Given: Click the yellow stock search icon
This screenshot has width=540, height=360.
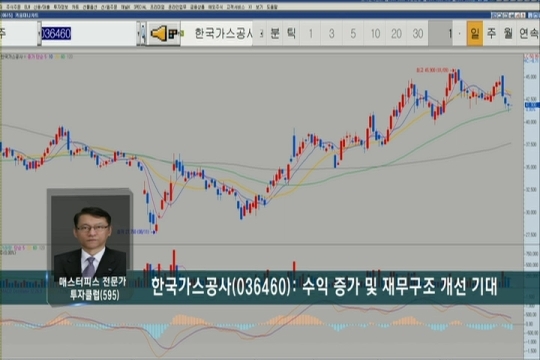Looking at the screenshot, I should pos(159,33).
